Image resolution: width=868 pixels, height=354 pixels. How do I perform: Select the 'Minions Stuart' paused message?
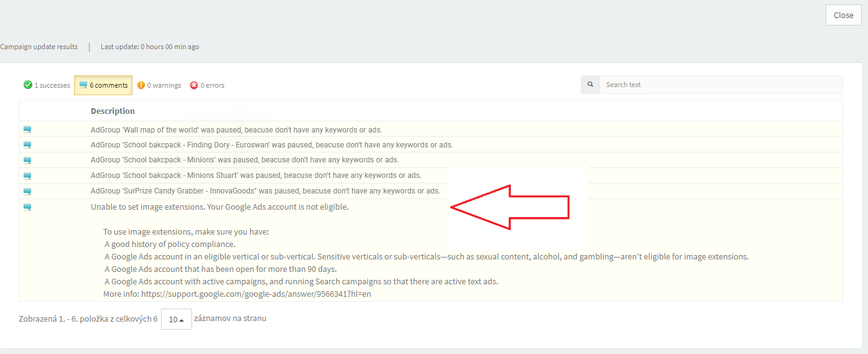(x=256, y=175)
